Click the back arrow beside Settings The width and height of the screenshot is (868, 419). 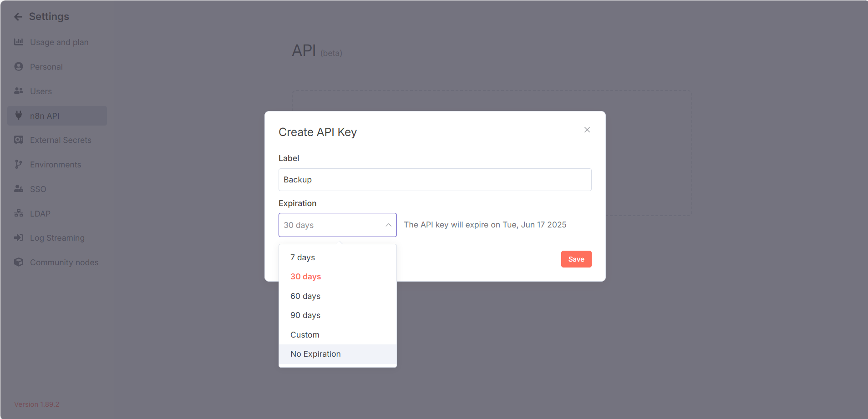[x=18, y=17]
